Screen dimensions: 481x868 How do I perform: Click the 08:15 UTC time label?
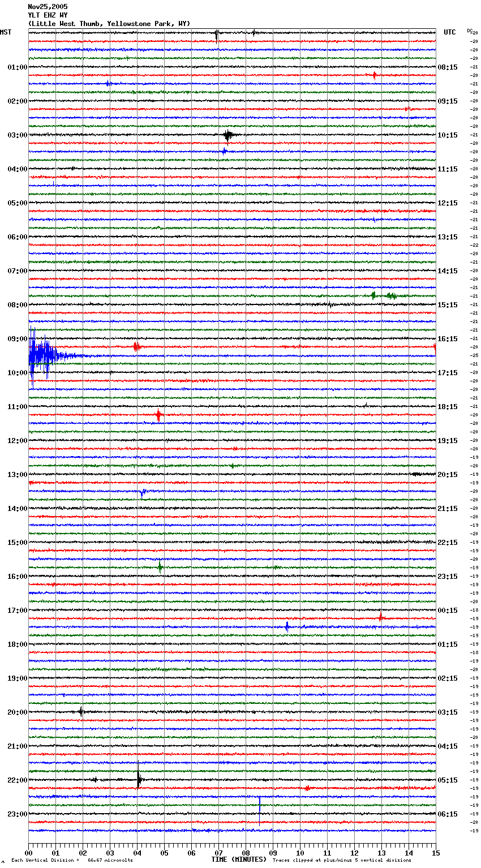tap(448, 67)
